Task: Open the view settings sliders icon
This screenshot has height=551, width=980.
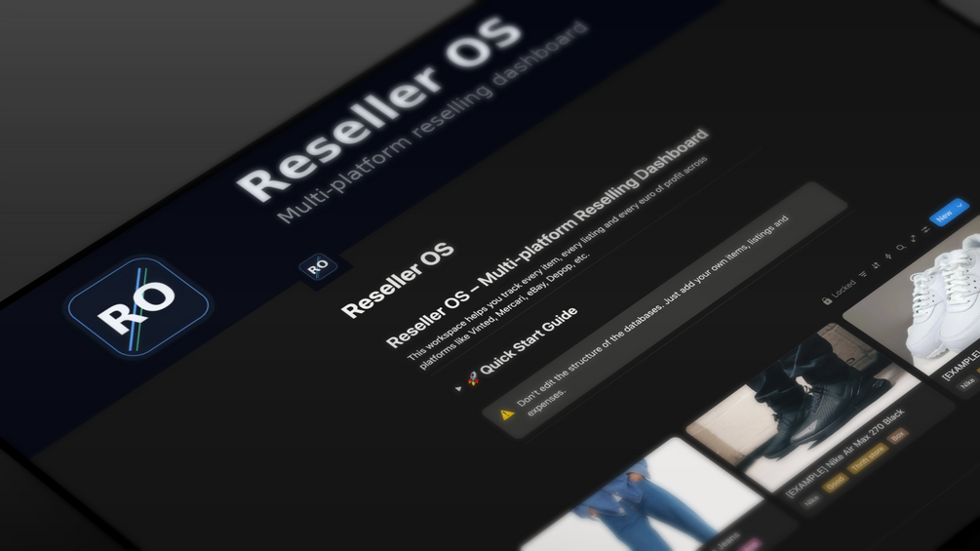Action: pos(925,229)
